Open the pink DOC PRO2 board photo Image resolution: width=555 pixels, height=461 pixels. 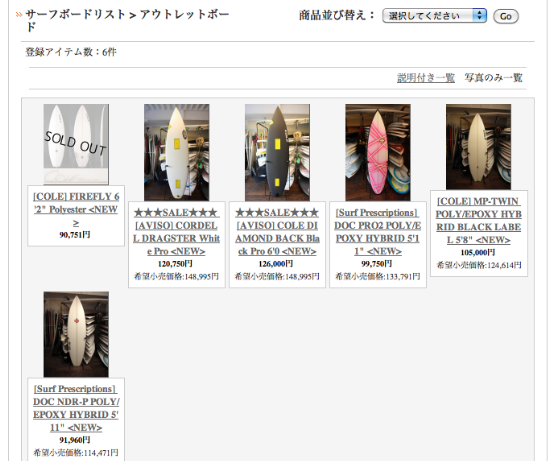pos(378,152)
